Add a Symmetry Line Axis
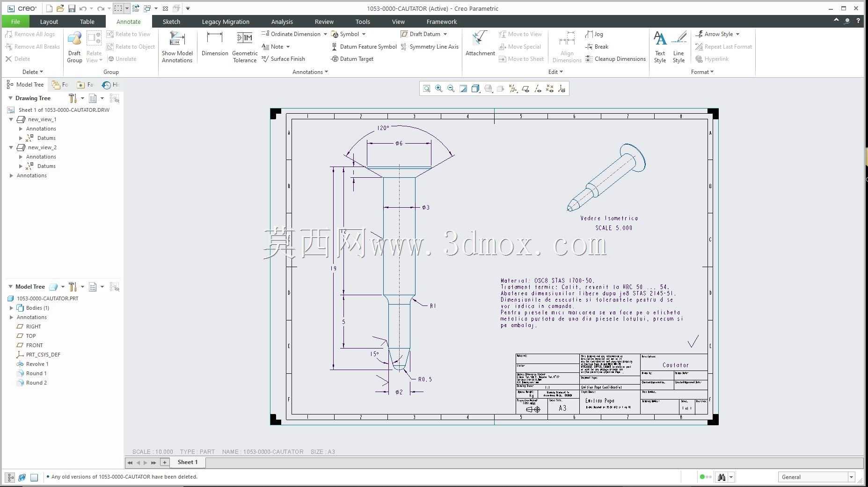Image resolution: width=868 pixels, height=487 pixels. tap(430, 47)
